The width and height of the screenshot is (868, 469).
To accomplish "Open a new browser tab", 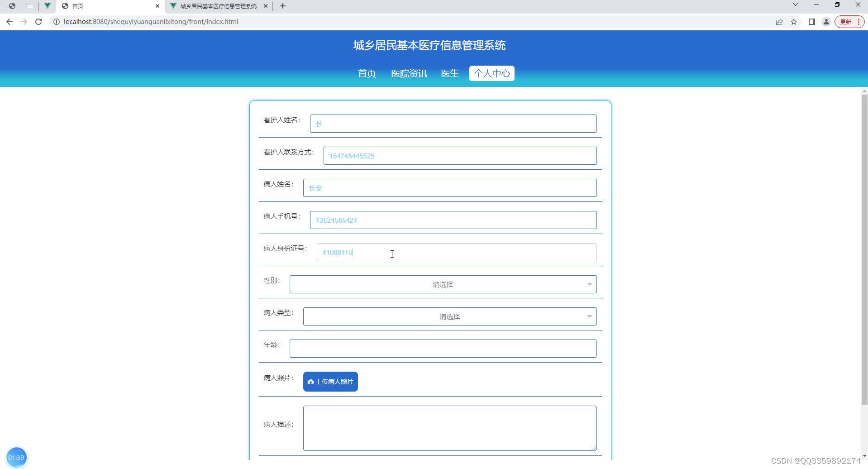I will click(283, 6).
